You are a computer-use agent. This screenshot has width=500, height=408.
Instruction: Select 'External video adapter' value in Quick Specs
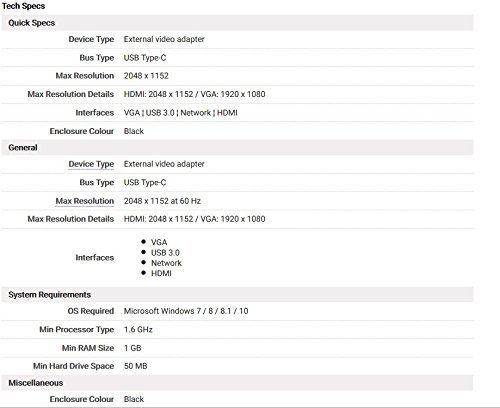pos(164,39)
